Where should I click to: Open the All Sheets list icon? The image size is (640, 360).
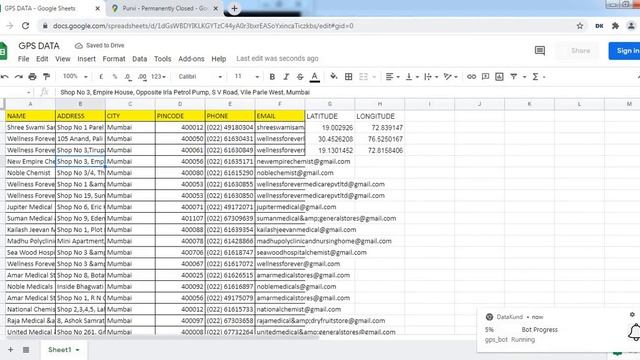(26, 350)
